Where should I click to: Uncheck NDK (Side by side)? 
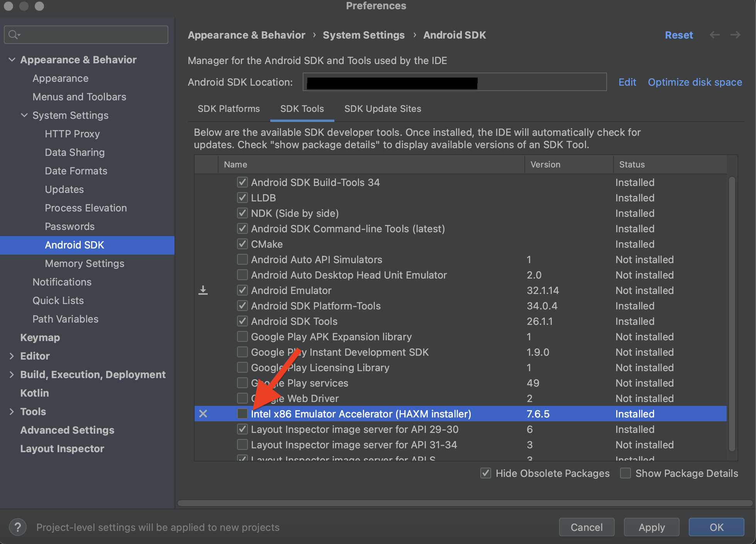(242, 213)
